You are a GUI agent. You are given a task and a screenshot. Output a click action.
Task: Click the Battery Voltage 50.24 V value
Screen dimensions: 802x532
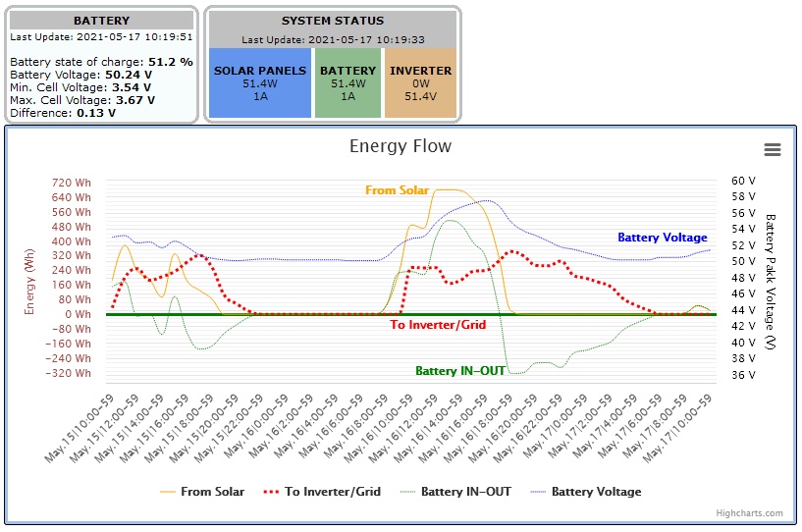129,75
